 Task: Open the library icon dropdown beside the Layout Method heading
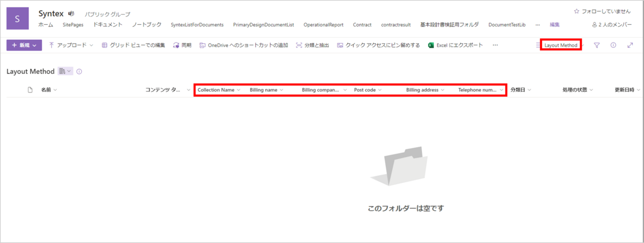65,72
